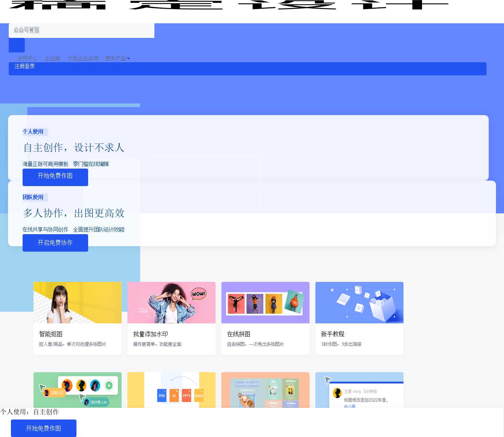The height and width of the screenshot is (437, 504).
Task: Open the 在线拼图 card thumbnail
Action: coord(265,303)
